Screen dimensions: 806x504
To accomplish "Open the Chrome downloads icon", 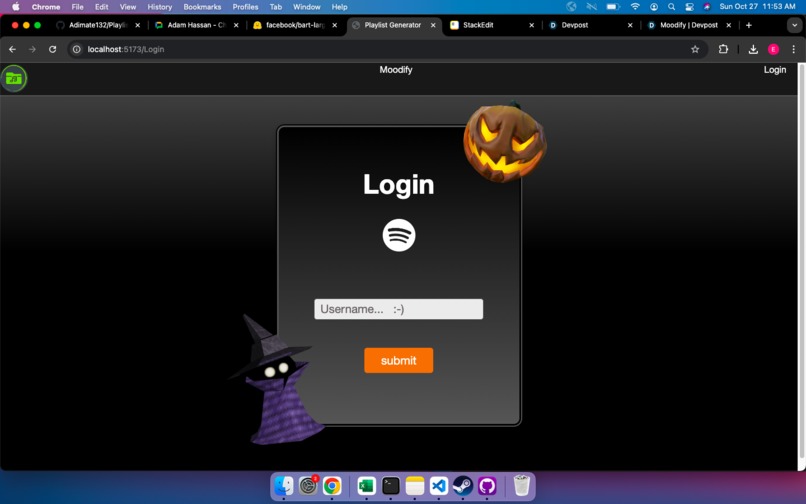I will click(753, 49).
